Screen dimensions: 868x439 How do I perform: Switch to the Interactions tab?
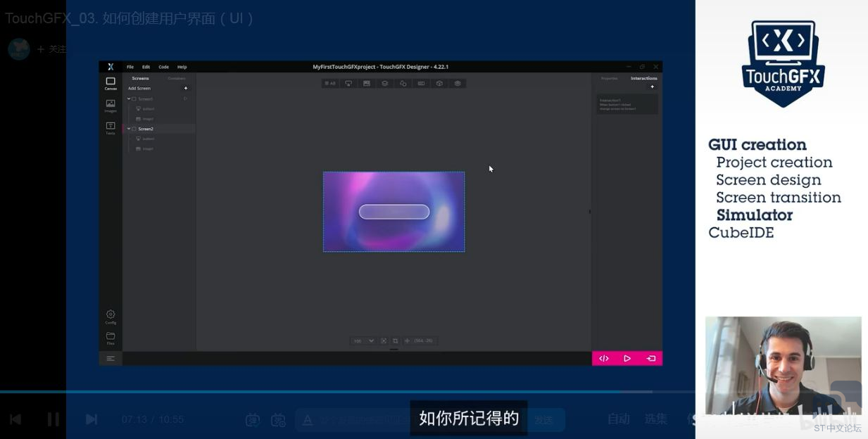[x=643, y=78]
